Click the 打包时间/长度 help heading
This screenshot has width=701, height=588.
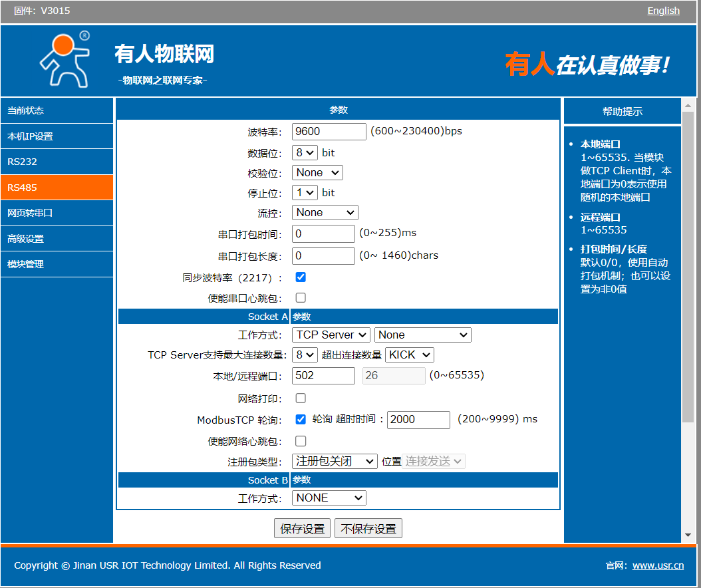[613, 249]
